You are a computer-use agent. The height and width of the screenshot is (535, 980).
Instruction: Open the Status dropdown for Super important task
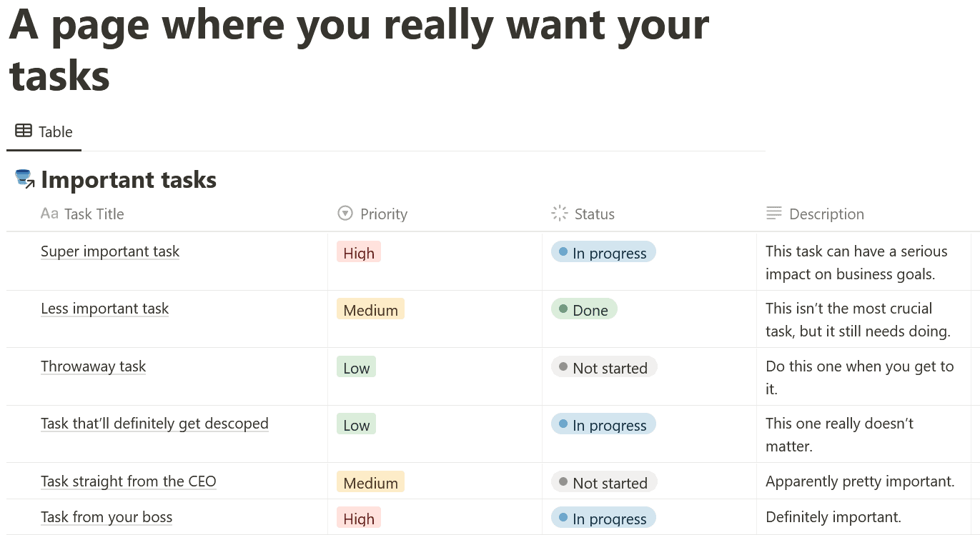pyautogui.click(x=603, y=251)
